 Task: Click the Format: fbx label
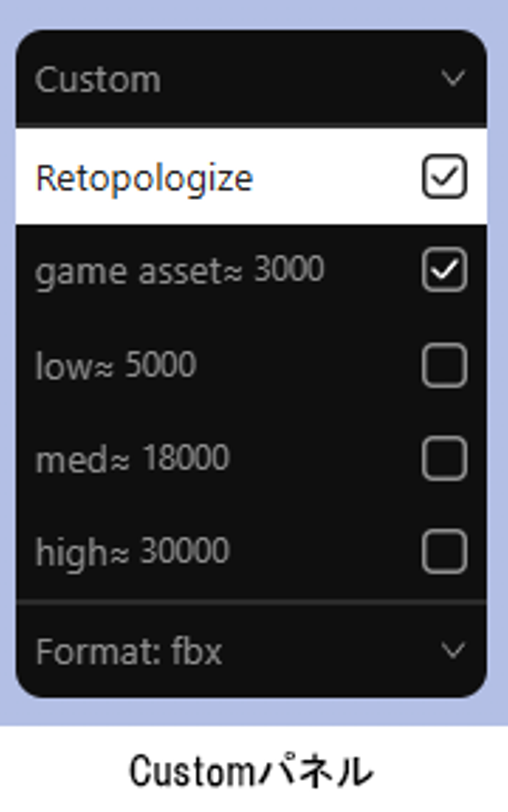coord(129,652)
